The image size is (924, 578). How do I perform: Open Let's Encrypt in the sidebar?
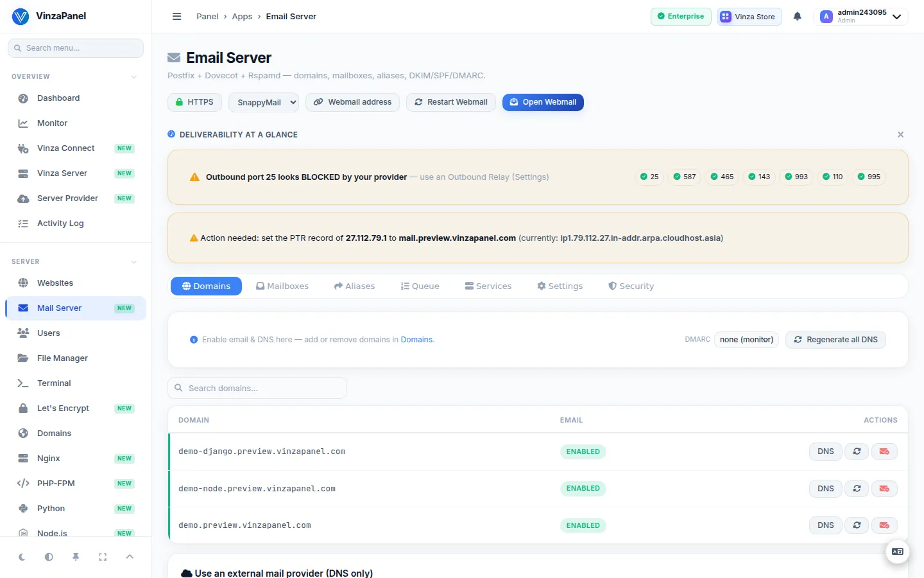point(76,408)
